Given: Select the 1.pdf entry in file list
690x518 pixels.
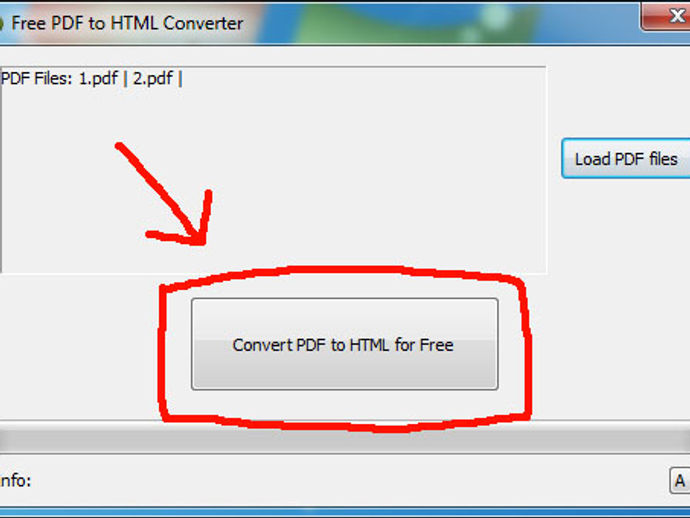Looking at the screenshot, I should coord(98,78).
